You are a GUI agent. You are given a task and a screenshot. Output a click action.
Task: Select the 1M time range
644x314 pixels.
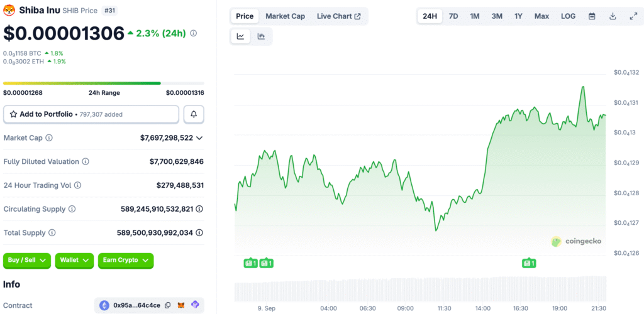(x=475, y=16)
